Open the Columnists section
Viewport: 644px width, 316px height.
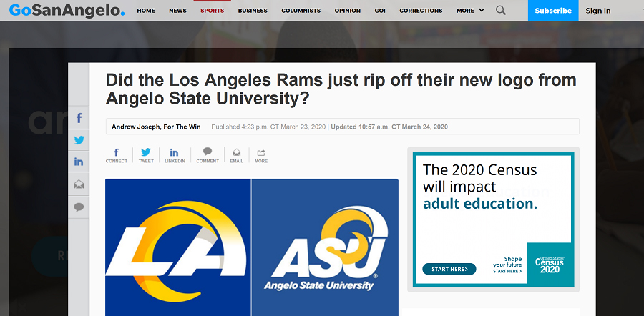(301, 11)
